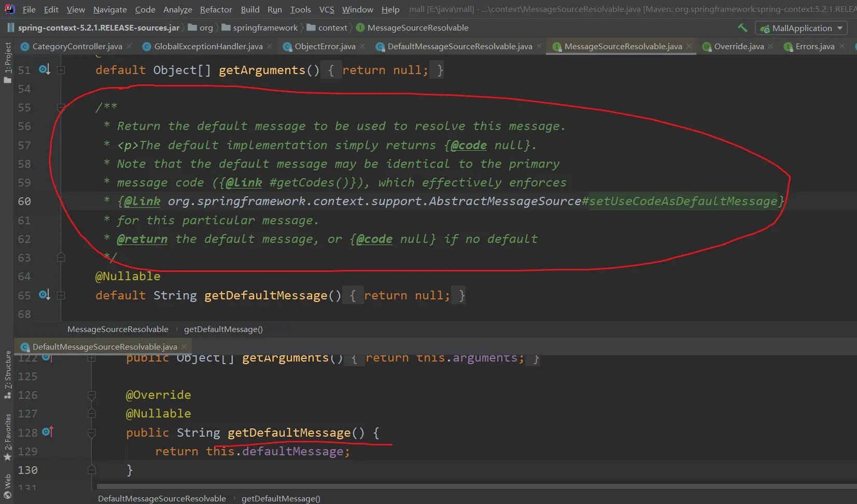
Task: Open the Web tool window icon
Action: (7, 487)
